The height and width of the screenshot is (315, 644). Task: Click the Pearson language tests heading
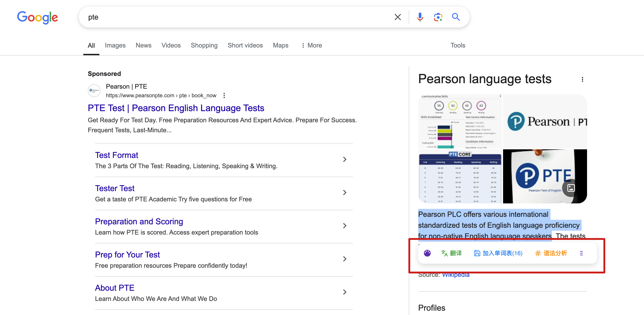tap(484, 79)
